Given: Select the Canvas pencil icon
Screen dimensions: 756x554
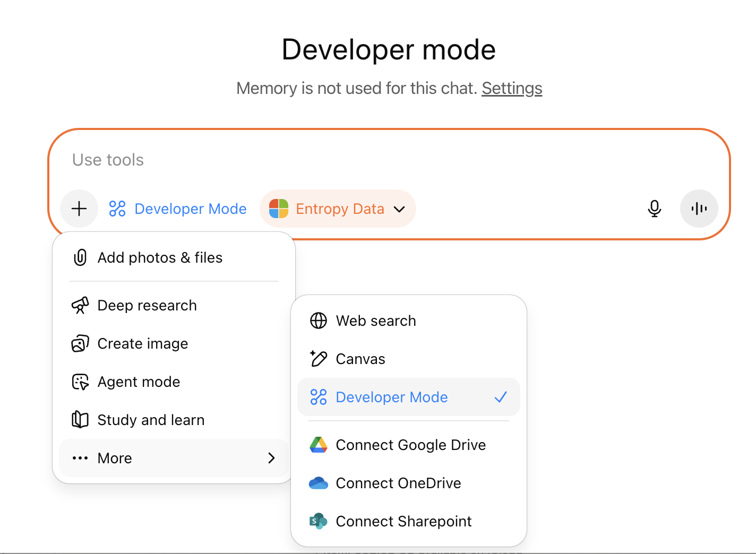Looking at the screenshot, I should [319, 359].
